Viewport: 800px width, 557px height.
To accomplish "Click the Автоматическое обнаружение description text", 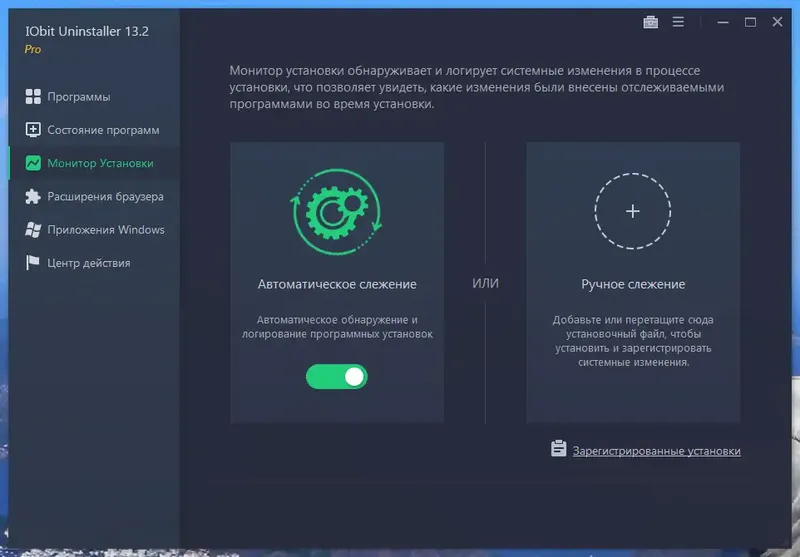I will tap(337, 327).
